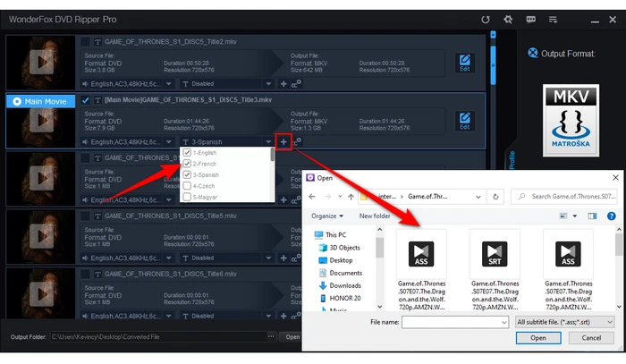
Task: Select HONOR 20 in navigation tree
Action: point(340,298)
